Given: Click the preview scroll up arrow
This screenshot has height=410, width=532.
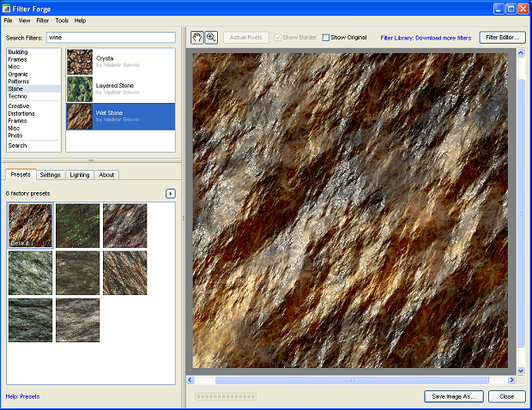Looking at the screenshot, I should click(x=521, y=52).
